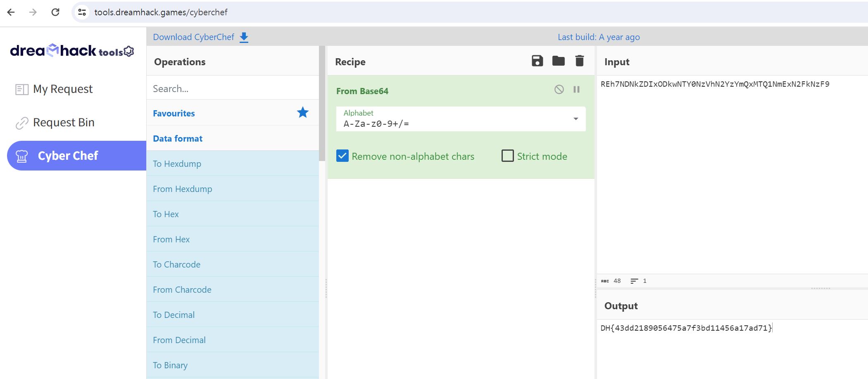Select the To Hex operation
This screenshot has height=379, width=868.
pos(233,214)
